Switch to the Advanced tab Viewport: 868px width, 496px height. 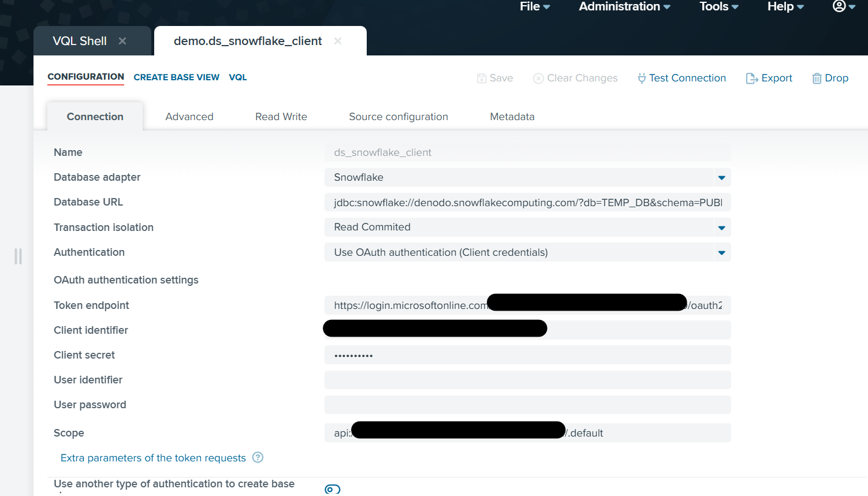click(x=189, y=117)
